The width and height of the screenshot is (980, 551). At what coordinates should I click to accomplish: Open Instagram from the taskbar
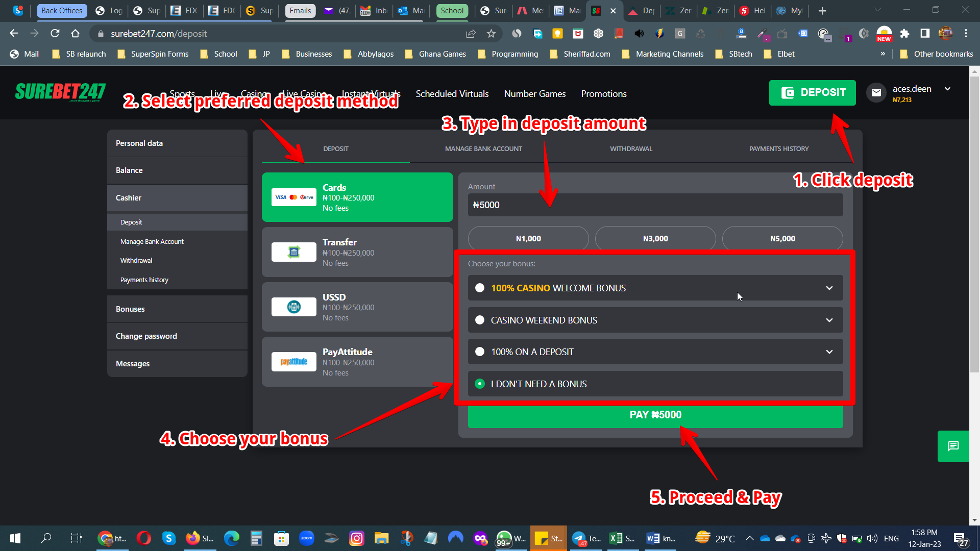click(356, 538)
